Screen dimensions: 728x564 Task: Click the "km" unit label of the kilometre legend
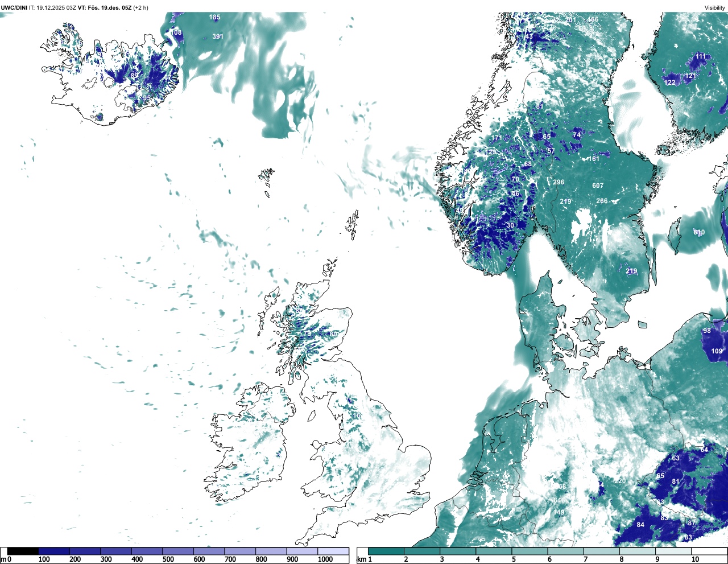click(x=361, y=559)
